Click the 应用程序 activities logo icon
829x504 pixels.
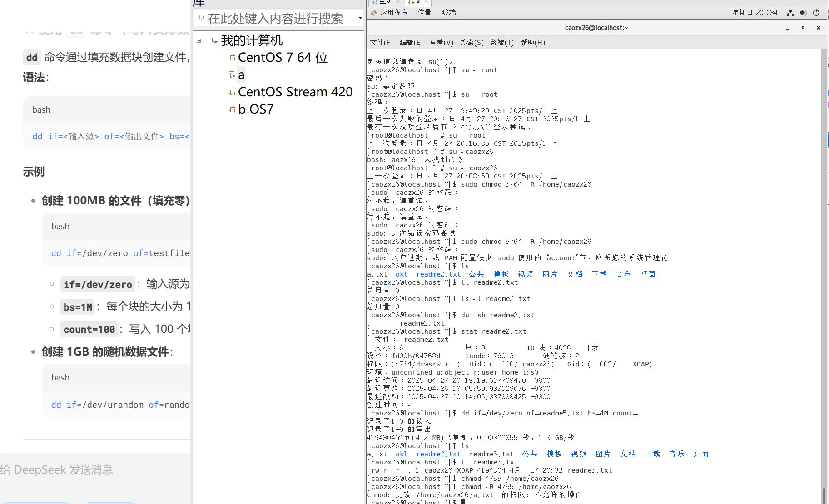click(x=374, y=13)
